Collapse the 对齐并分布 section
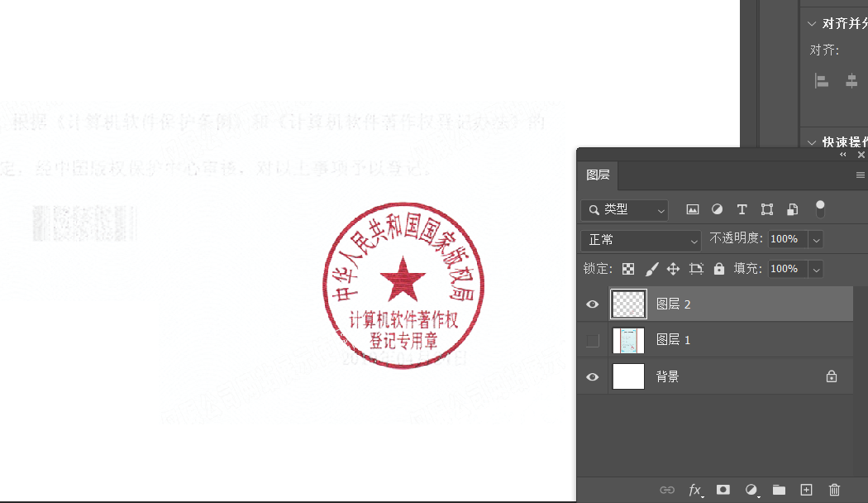Viewport: 868px width, 503px height. [x=812, y=24]
